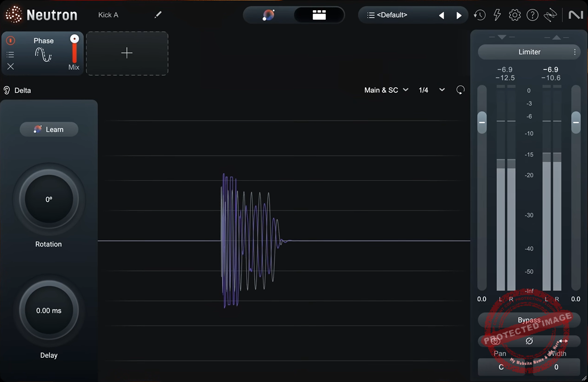The height and width of the screenshot is (382, 588).
Task: Toggle Delta listening
Action: (x=17, y=90)
